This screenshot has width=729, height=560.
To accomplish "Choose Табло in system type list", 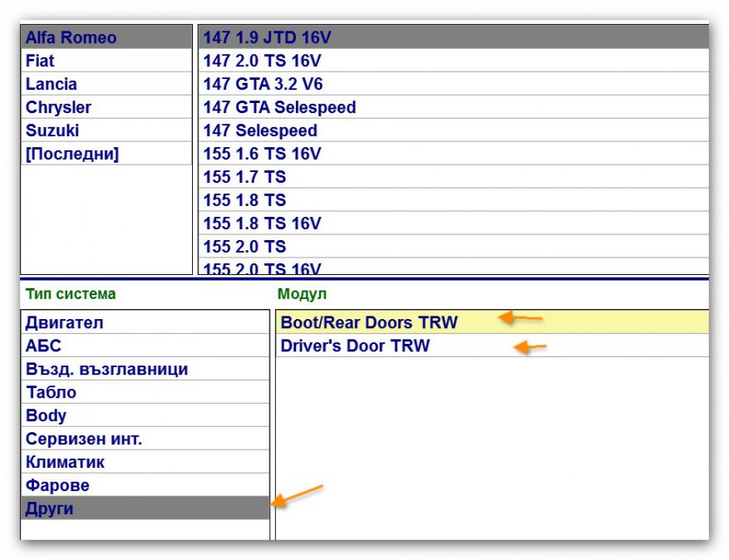I will [51, 393].
